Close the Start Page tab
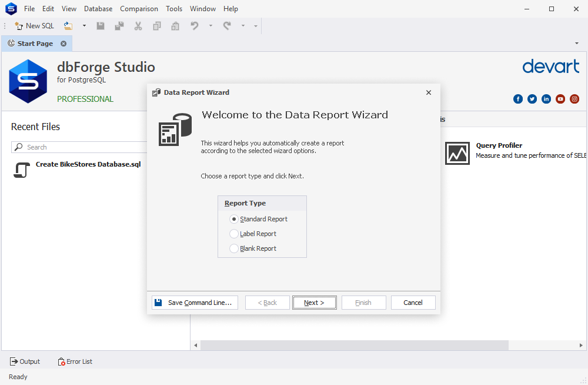588x385 pixels. 64,44
